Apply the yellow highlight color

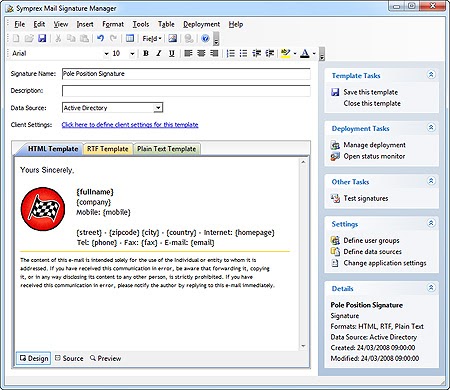tap(285, 53)
